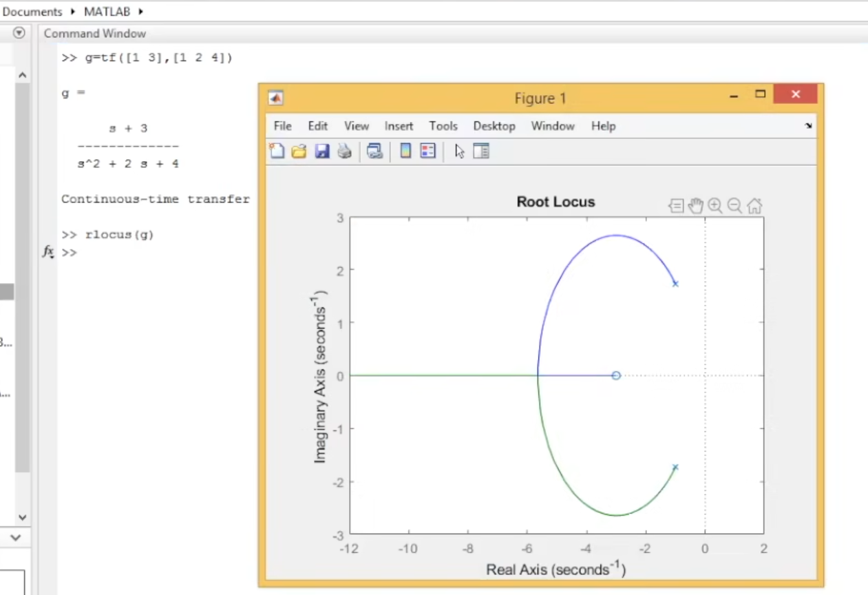Open the Help menu in Figure 1

tap(604, 126)
